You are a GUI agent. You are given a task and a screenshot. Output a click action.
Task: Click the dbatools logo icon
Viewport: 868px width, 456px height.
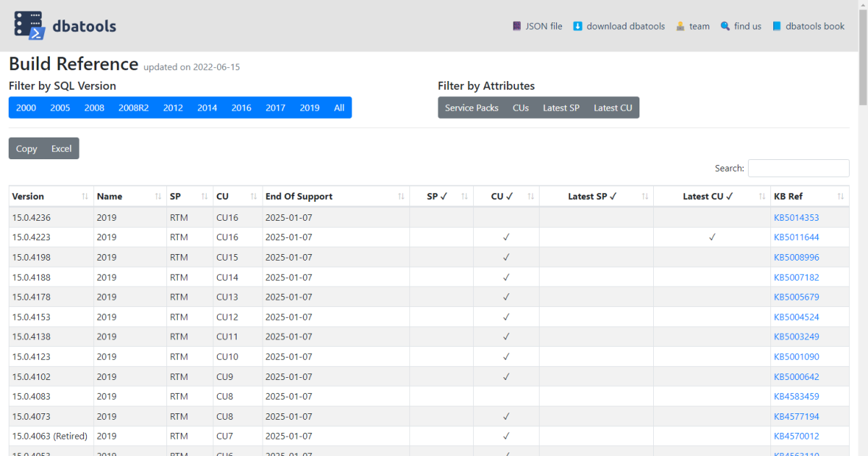tap(30, 25)
